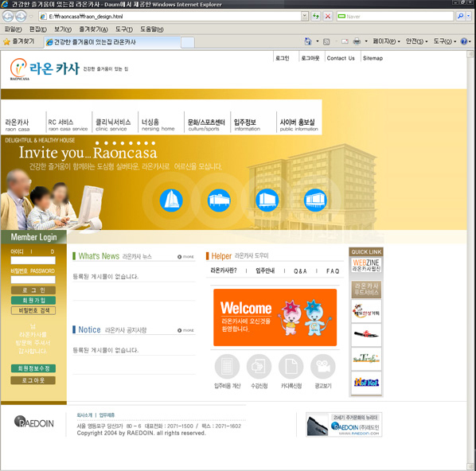Click the calculator 입주비용 계산 icon
This screenshot has height=471, width=476.
point(227,367)
